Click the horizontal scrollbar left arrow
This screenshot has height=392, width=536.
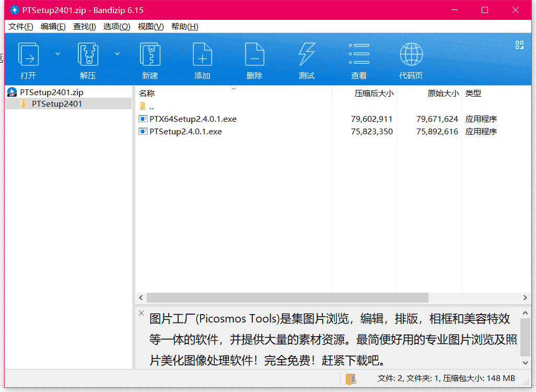point(141,297)
